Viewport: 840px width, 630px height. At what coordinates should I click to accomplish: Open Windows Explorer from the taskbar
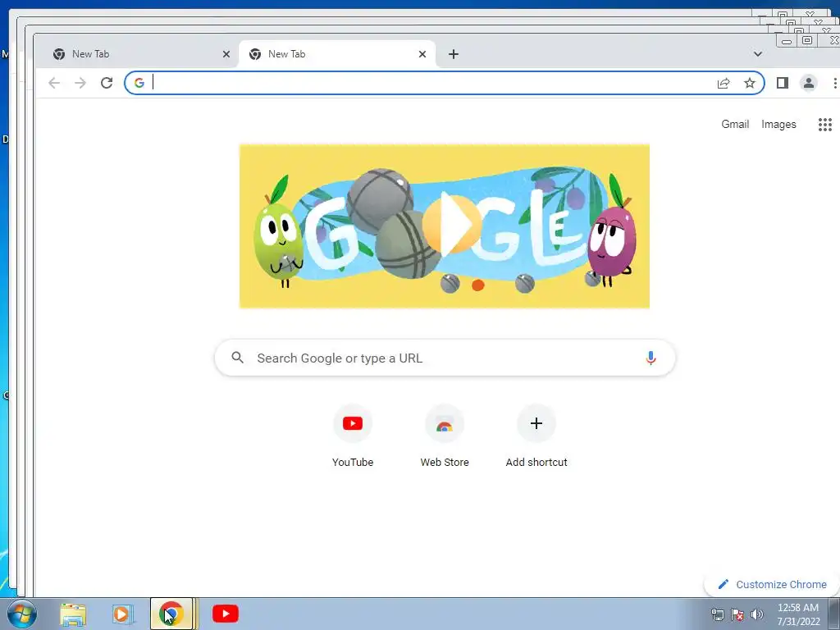pos(73,614)
